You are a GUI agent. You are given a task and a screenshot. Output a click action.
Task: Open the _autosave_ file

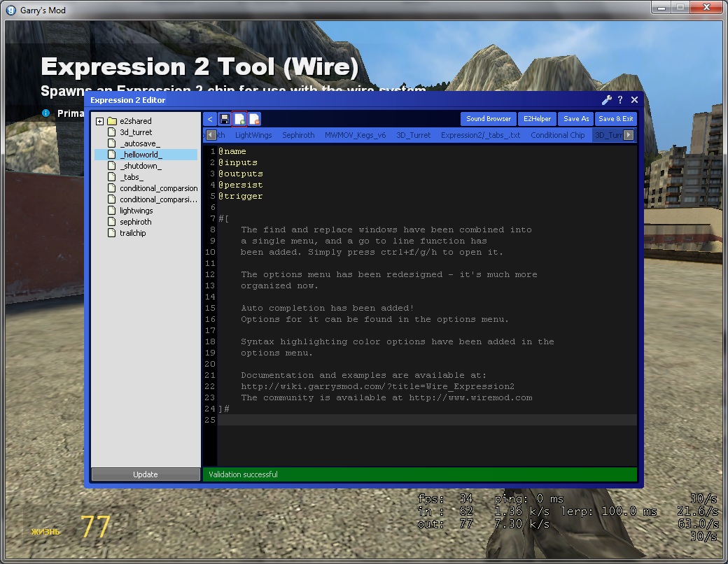[x=140, y=143]
